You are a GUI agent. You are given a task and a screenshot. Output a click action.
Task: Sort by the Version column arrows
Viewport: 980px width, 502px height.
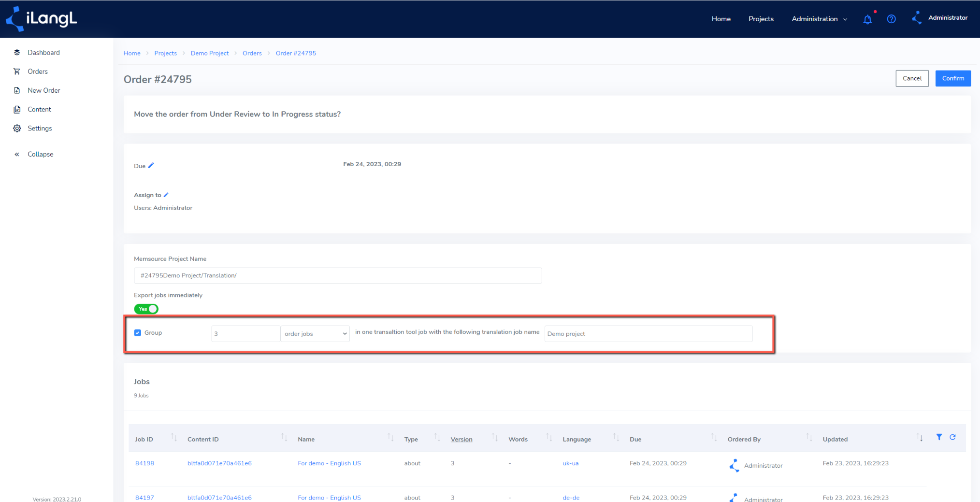click(495, 437)
